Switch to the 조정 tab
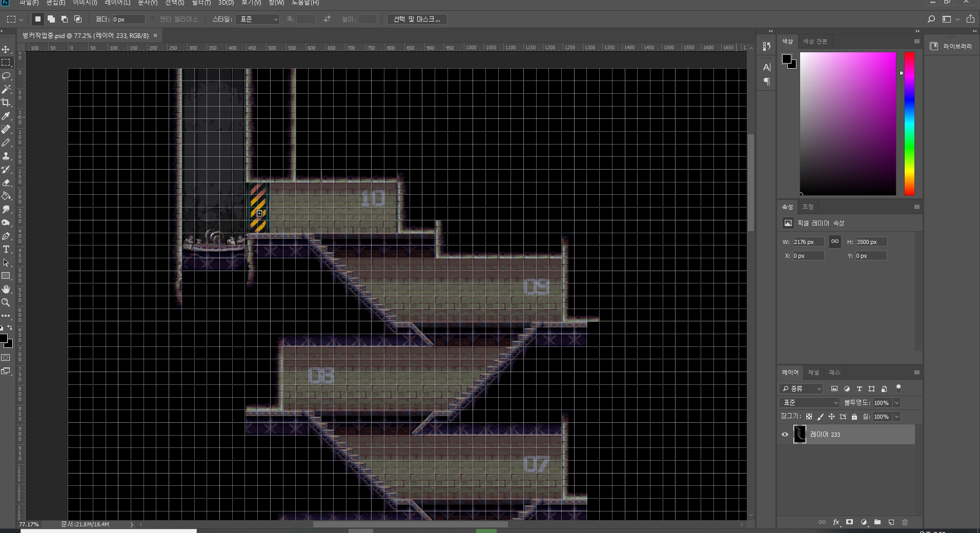The width and height of the screenshot is (980, 533). coord(808,207)
